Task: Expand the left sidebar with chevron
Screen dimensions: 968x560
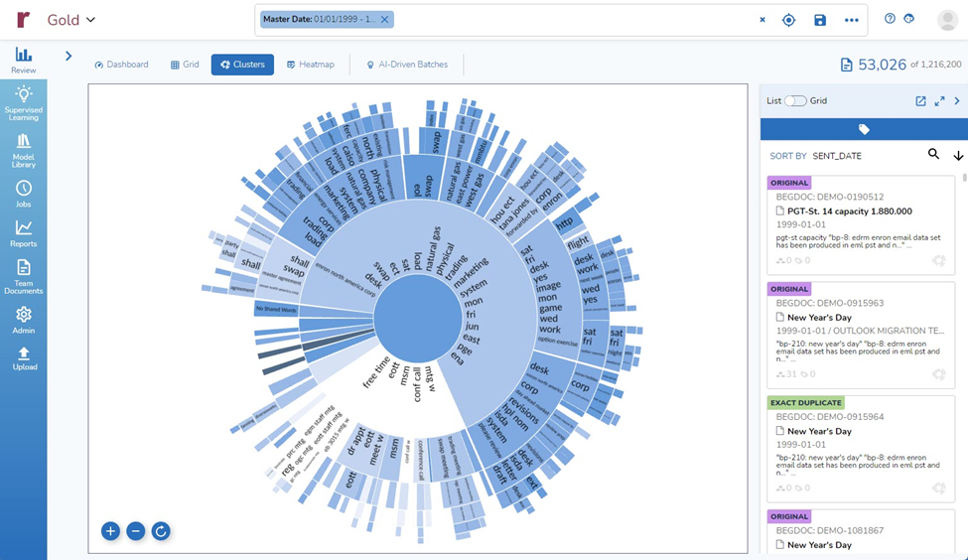Action: (69, 56)
